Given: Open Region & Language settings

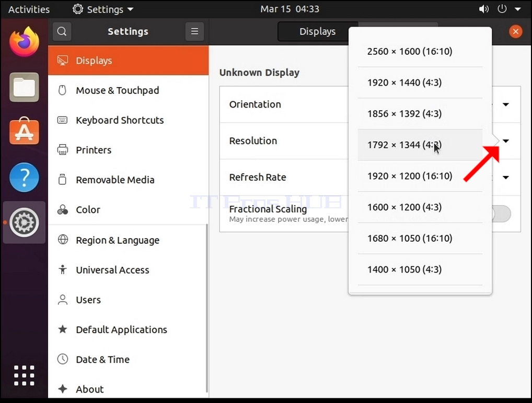Looking at the screenshot, I should [x=128, y=240].
